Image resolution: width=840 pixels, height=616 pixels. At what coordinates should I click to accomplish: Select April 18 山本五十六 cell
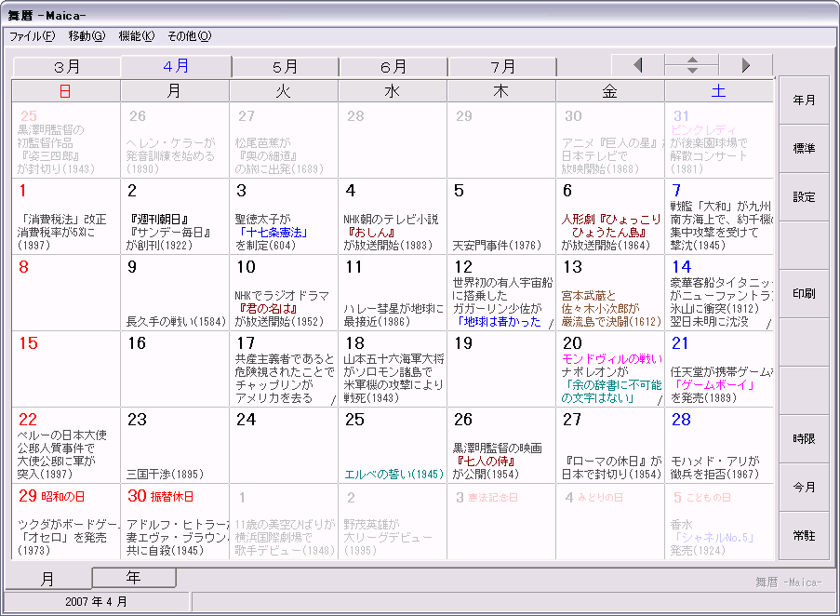[x=393, y=369]
